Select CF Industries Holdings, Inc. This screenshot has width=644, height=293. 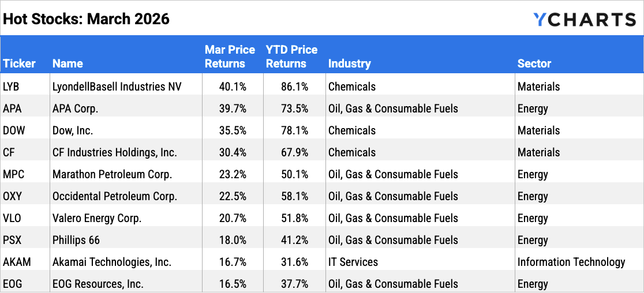coord(114,152)
